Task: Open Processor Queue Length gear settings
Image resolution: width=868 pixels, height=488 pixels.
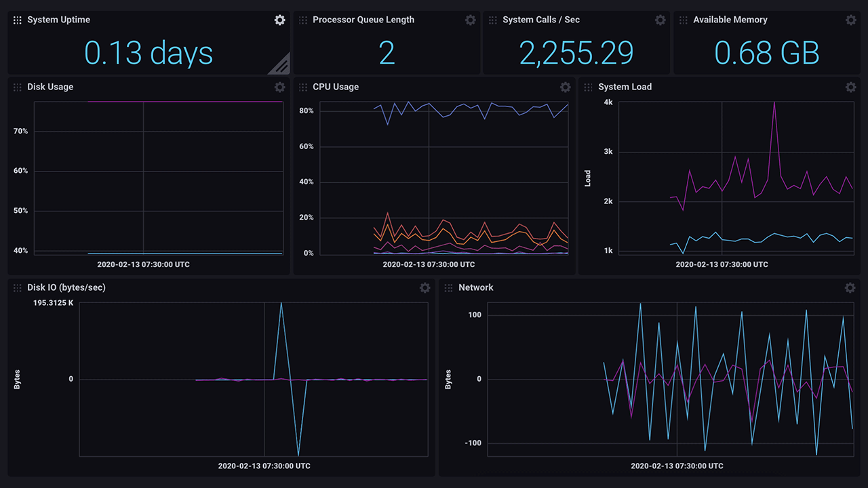Action: tap(470, 20)
